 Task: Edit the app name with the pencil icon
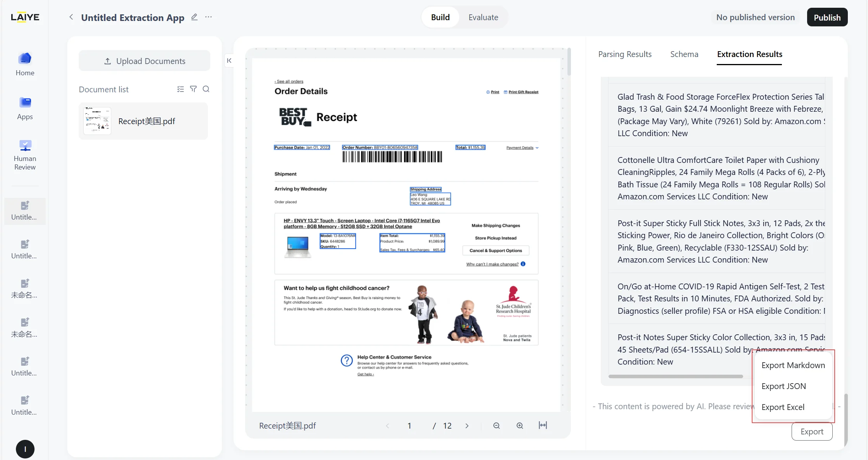click(194, 17)
